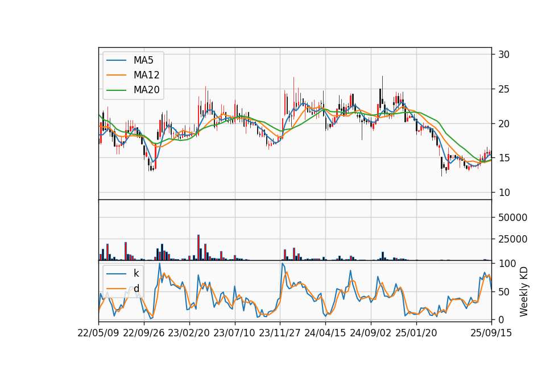Click the 25/01/20 date label
The height and width of the screenshot is (392, 546).
416,333
